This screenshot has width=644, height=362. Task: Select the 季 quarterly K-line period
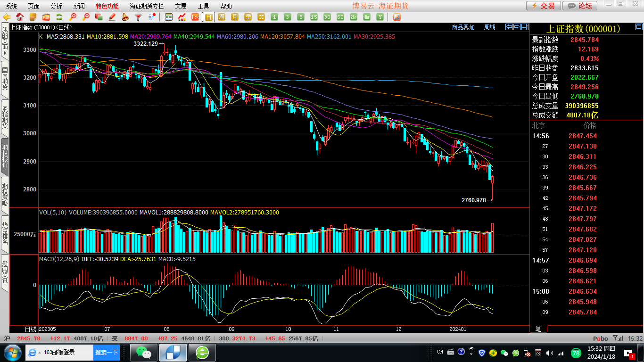pyautogui.click(x=248, y=17)
